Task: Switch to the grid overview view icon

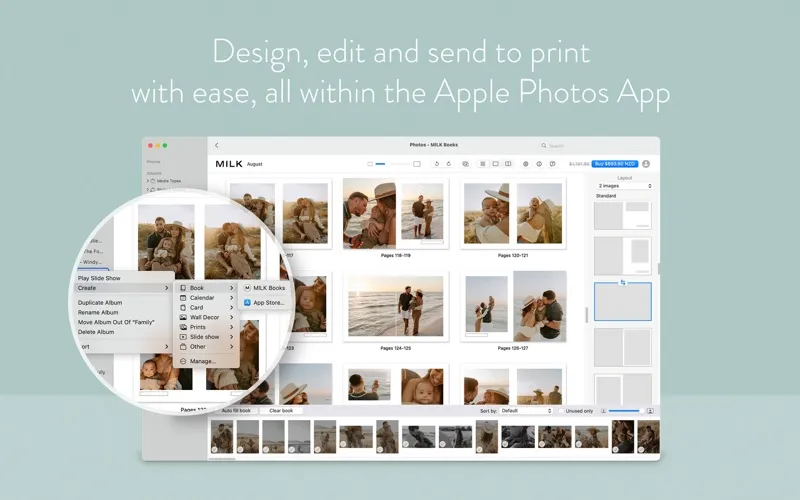Action: [483, 164]
